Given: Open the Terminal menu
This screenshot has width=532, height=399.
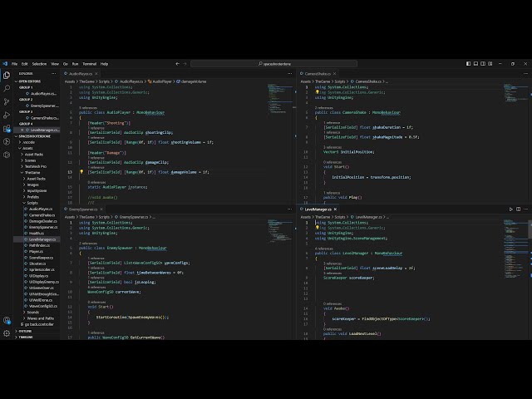Looking at the screenshot, I should point(90,64).
